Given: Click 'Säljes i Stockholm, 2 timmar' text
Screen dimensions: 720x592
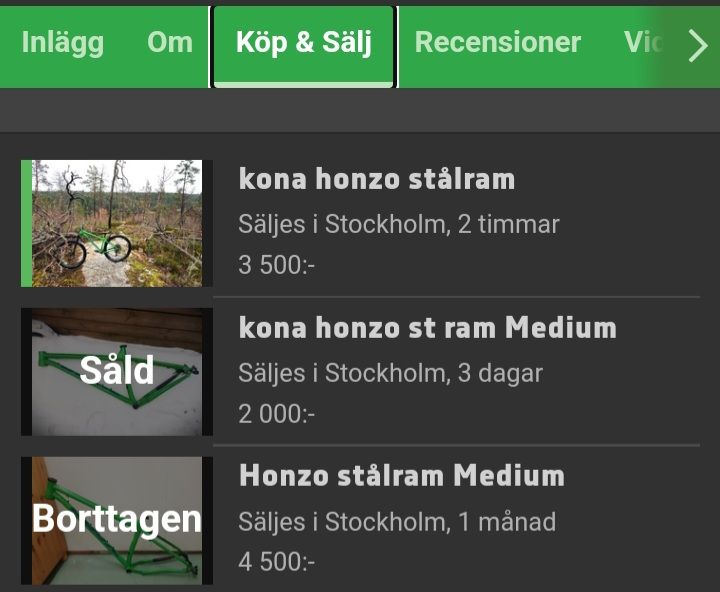Looking at the screenshot, I should pyautogui.click(x=399, y=224).
